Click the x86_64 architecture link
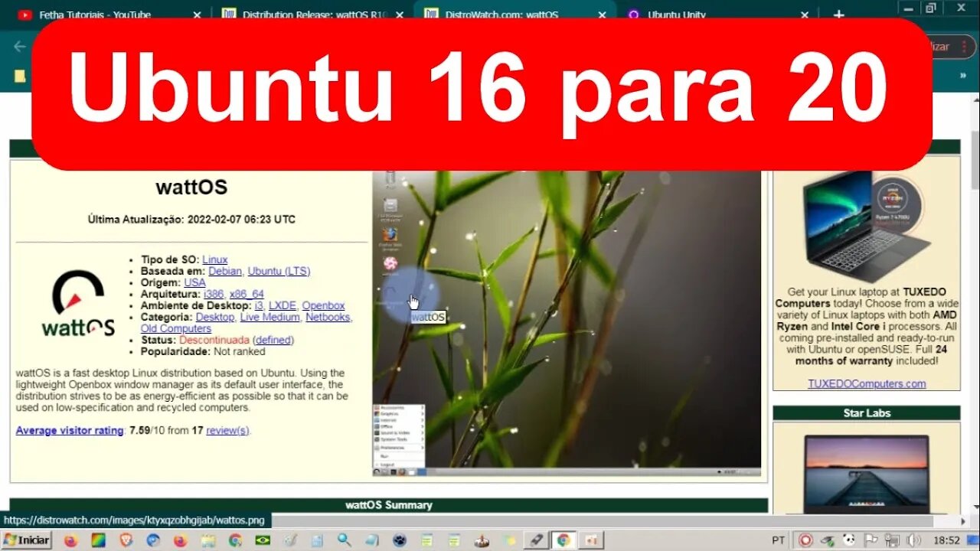The height and width of the screenshot is (551, 980). (x=247, y=294)
